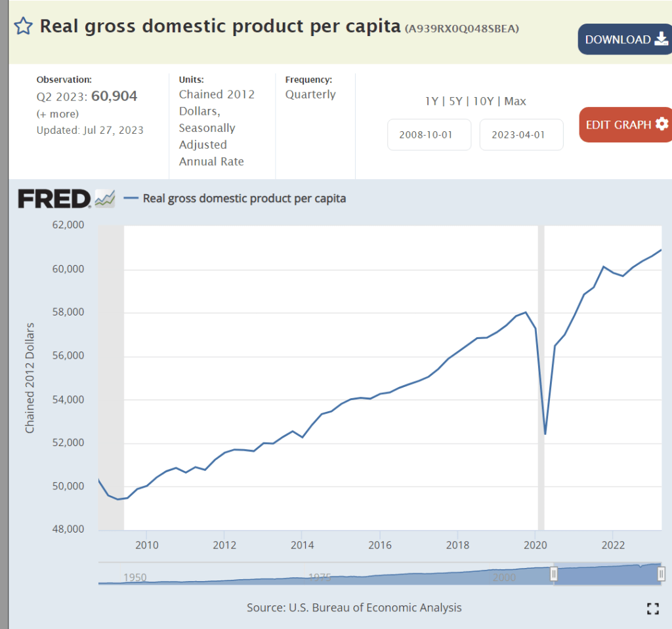Image resolution: width=672 pixels, height=629 pixels.
Task: Select the 1Y time range
Action: [x=431, y=101]
